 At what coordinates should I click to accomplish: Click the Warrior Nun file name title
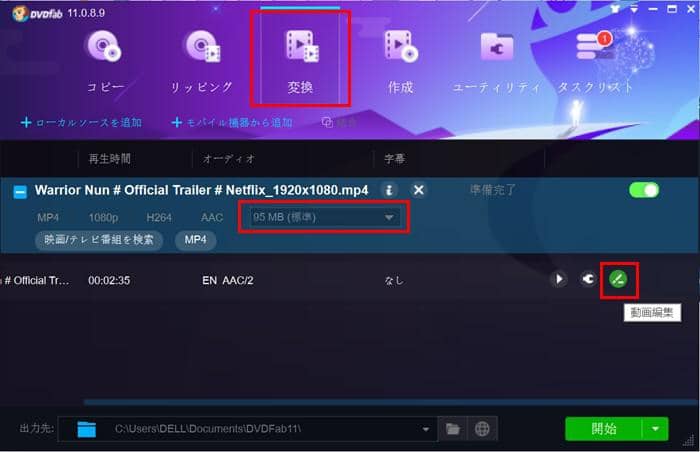(201, 190)
